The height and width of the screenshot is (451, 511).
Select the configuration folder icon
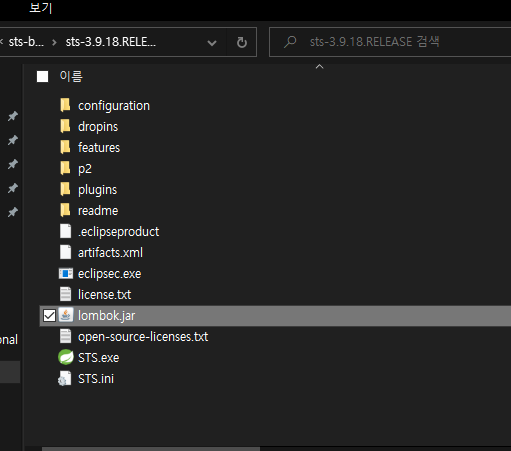pos(65,105)
